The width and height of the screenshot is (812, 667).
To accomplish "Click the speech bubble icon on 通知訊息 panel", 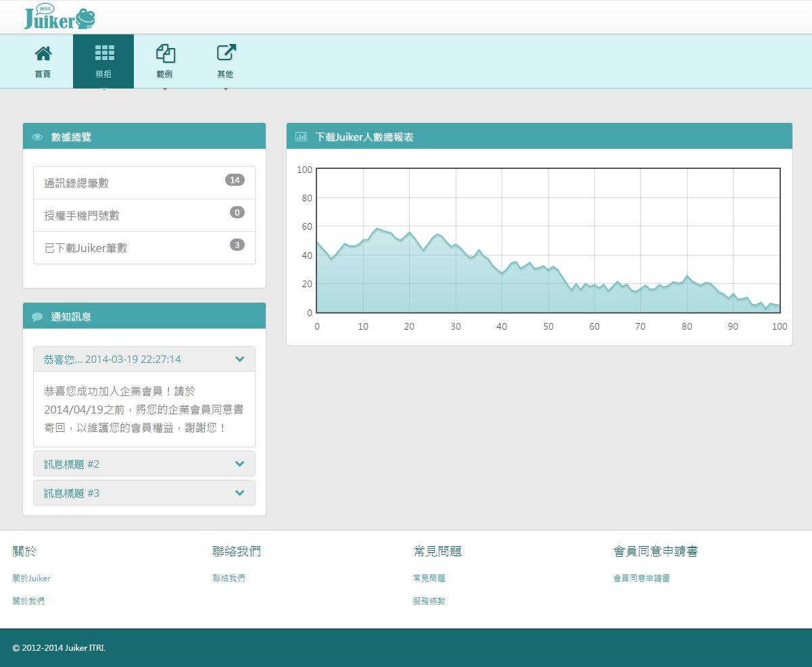I will point(38,316).
